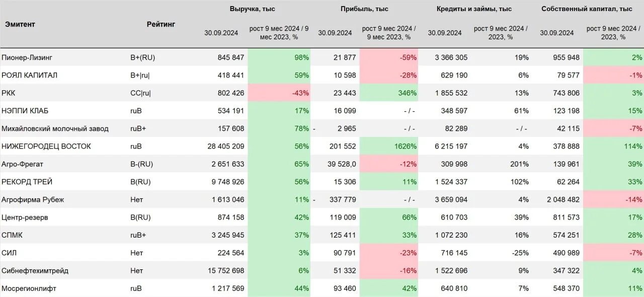644x297 pixels.
Task: Click the 39% equity growth cell
Action: [613, 164]
